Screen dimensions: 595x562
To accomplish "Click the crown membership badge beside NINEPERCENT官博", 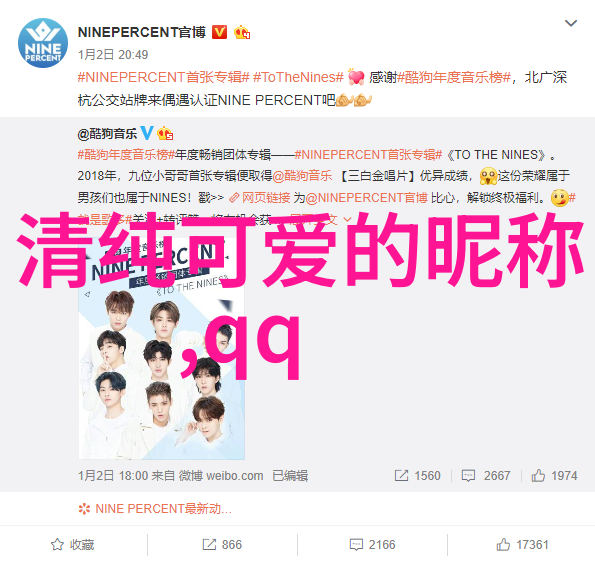I will coord(242,33).
